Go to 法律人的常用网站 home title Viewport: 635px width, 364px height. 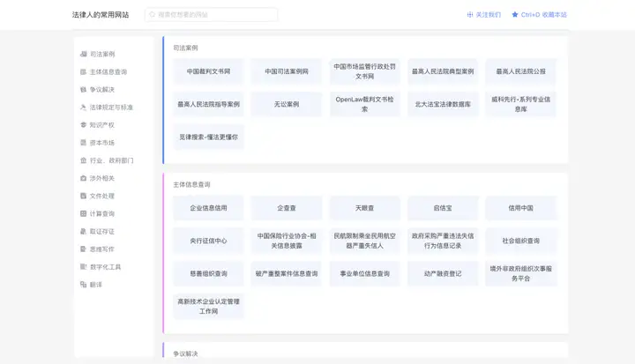[x=101, y=15]
